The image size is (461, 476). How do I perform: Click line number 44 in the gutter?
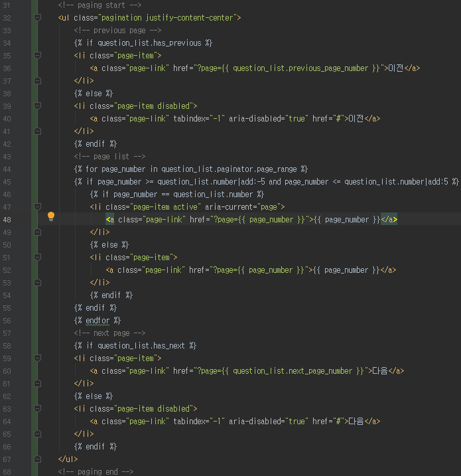point(7,169)
